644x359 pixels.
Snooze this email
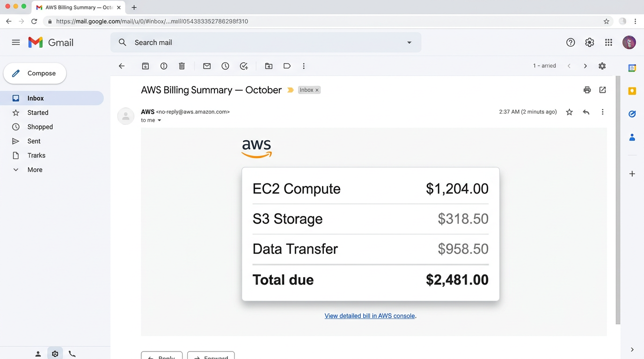[225, 66]
